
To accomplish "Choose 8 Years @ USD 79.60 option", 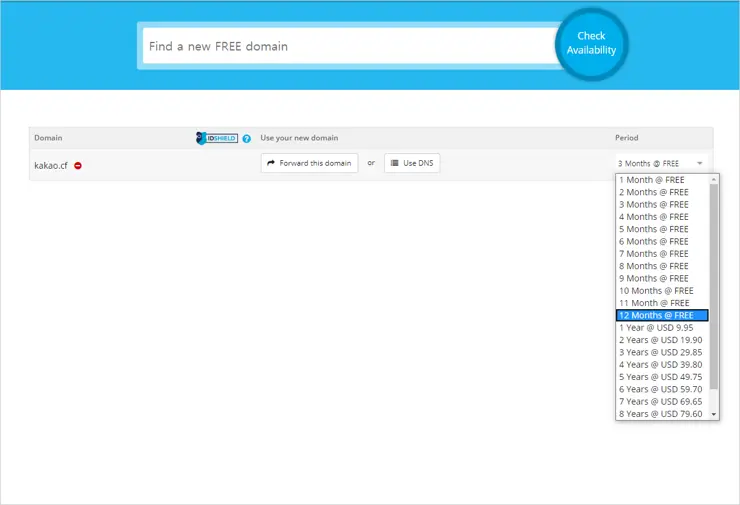I will [661, 414].
